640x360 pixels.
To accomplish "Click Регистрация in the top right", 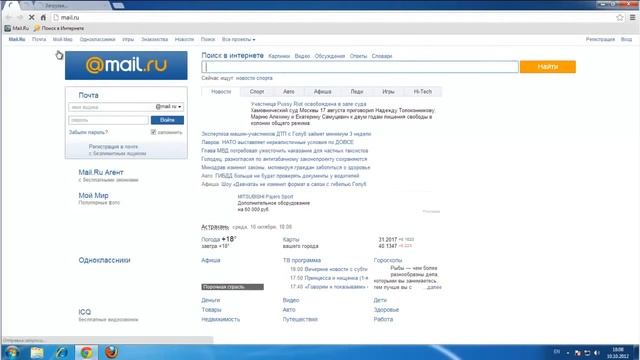I will point(600,40).
